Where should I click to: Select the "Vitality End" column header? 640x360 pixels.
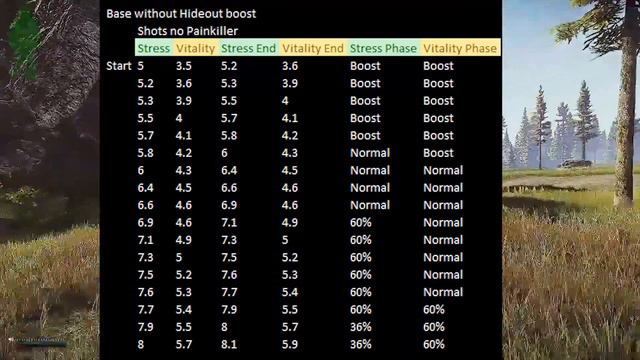313,48
